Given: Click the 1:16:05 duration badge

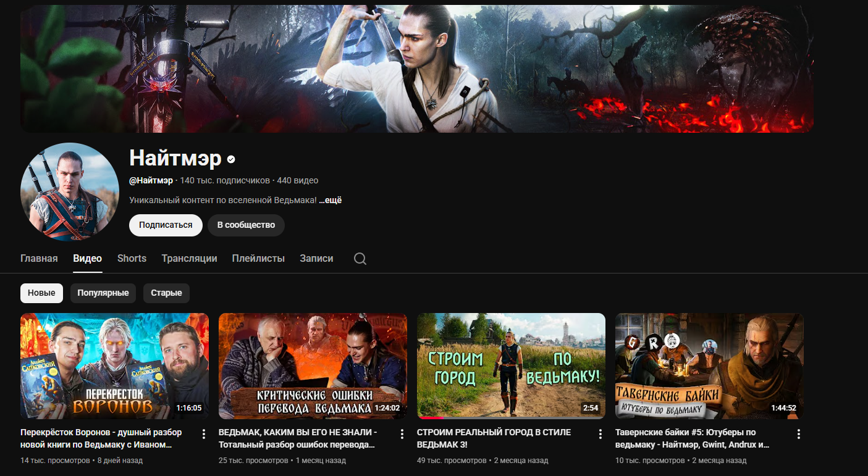Looking at the screenshot, I should click(x=189, y=408).
